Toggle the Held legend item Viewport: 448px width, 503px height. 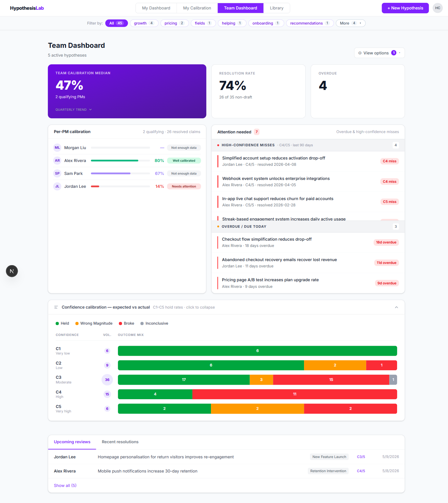click(x=62, y=323)
